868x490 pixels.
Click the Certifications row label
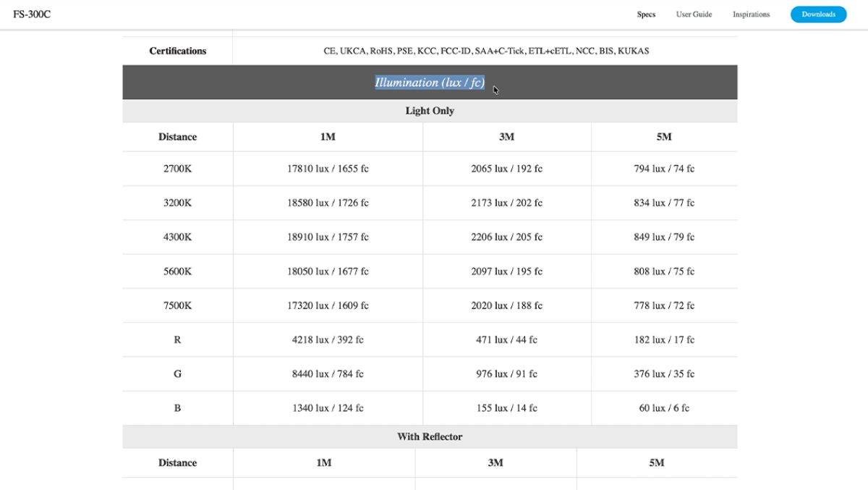178,51
